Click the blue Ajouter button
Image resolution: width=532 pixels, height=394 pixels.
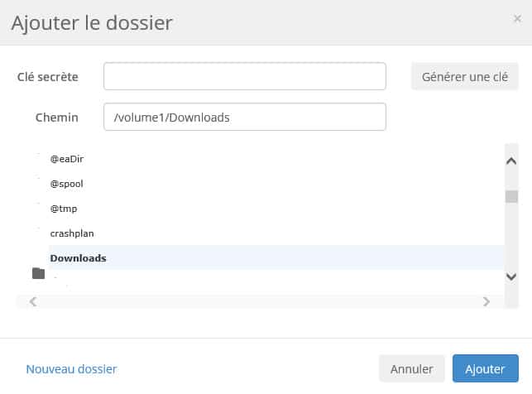tap(485, 369)
